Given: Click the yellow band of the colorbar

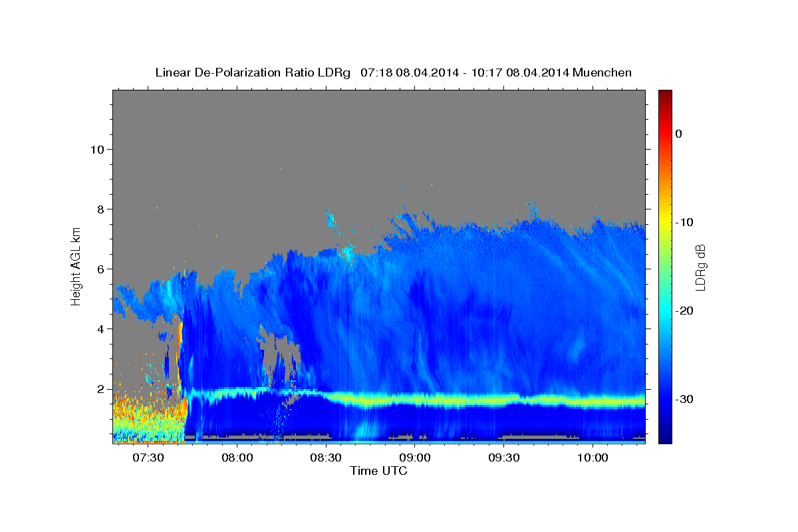Looking at the screenshot, I should (x=664, y=222).
